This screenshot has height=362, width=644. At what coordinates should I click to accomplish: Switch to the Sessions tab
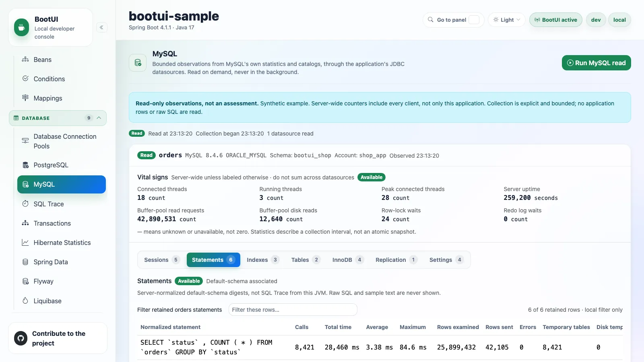(162, 260)
